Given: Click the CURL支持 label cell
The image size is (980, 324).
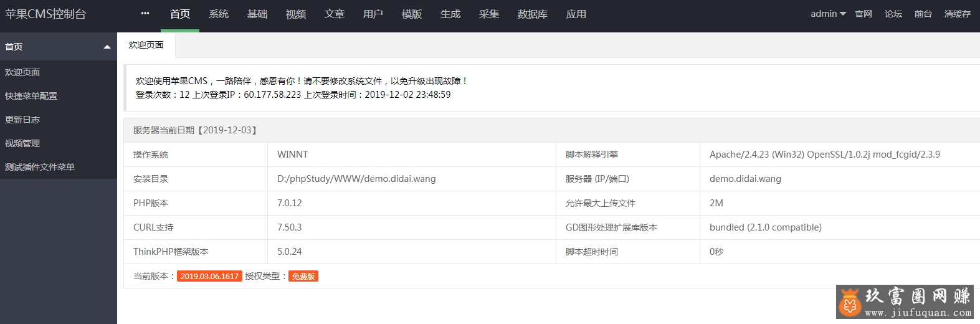Looking at the screenshot, I should (196, 227).
